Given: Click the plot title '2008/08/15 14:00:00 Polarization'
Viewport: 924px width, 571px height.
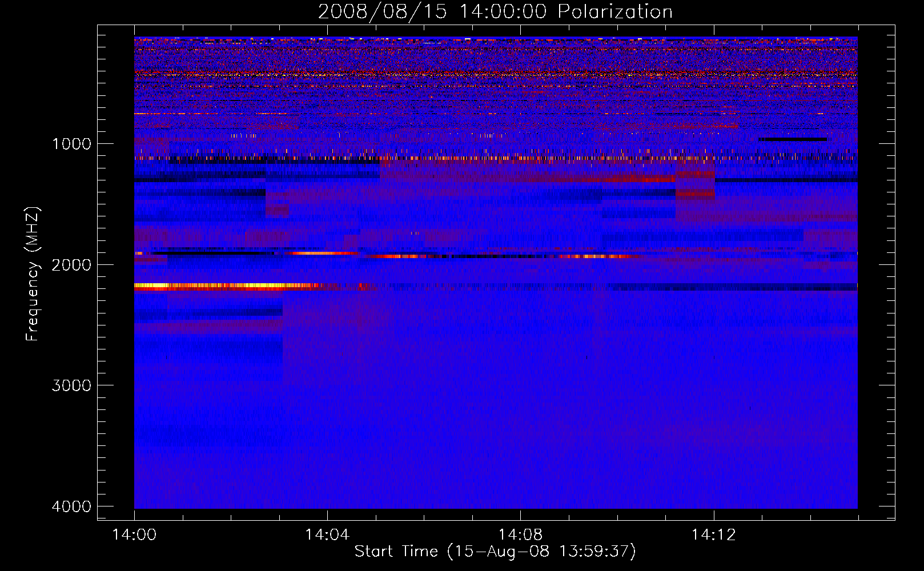Looking at the screenshot, I should pos(495,12).
